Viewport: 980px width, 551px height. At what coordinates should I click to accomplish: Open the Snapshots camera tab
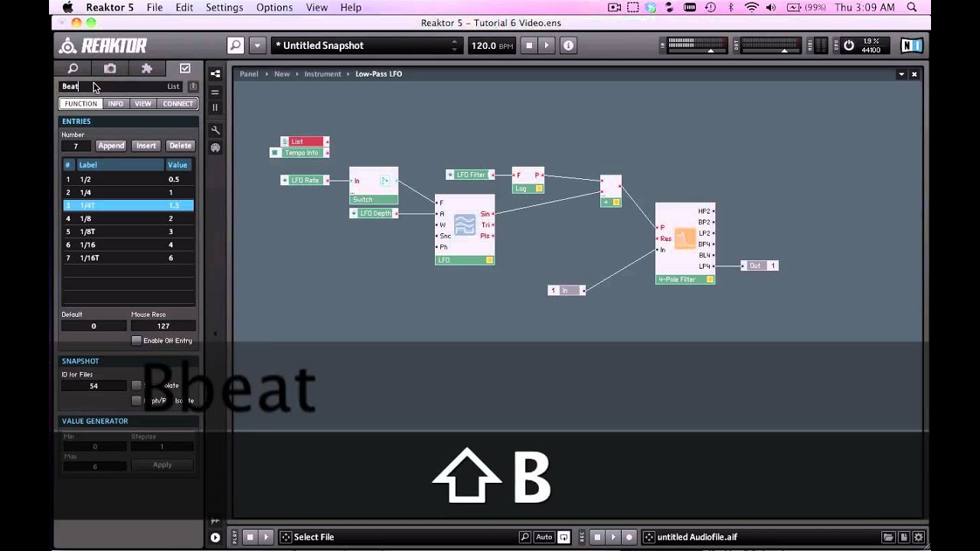click(110, 68)
